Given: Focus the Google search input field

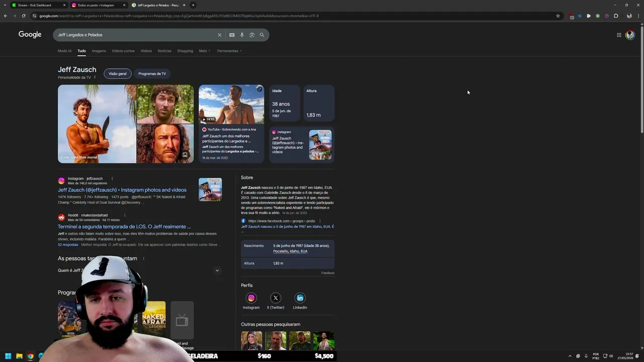Looking at the screenshot, I should coord(136,35).
